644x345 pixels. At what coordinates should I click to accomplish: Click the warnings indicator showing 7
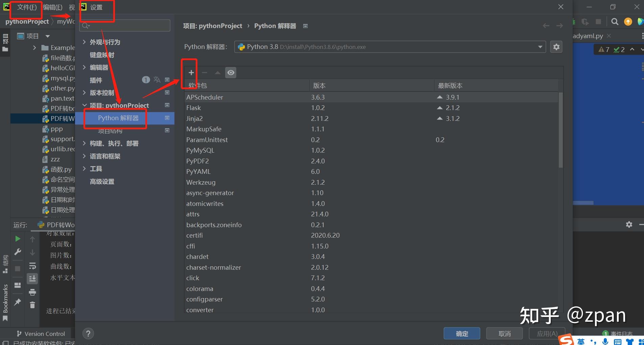coord(604,50)
